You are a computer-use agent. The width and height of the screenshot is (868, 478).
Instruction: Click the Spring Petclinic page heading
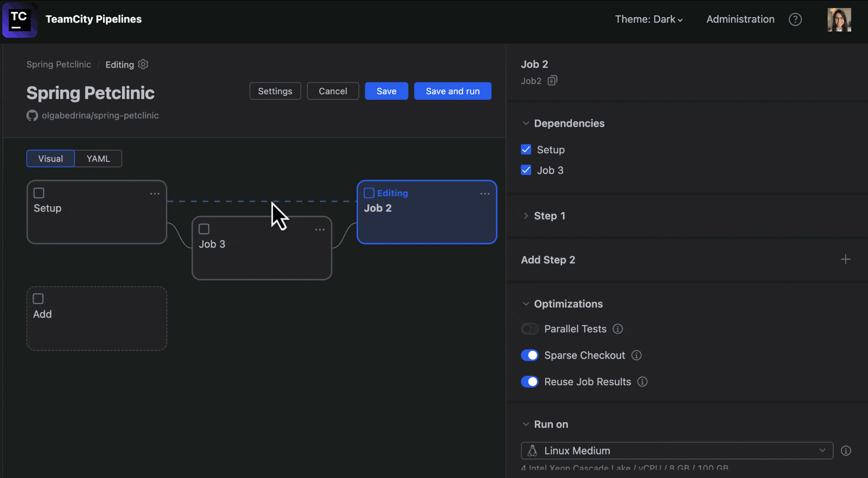(90, 93)
